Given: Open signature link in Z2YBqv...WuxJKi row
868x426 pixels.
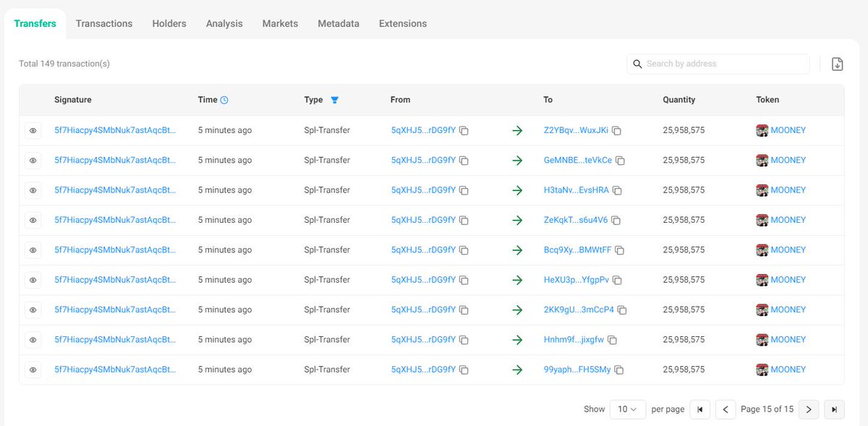Looking at the screenshot, I should (x=115, y=130).
